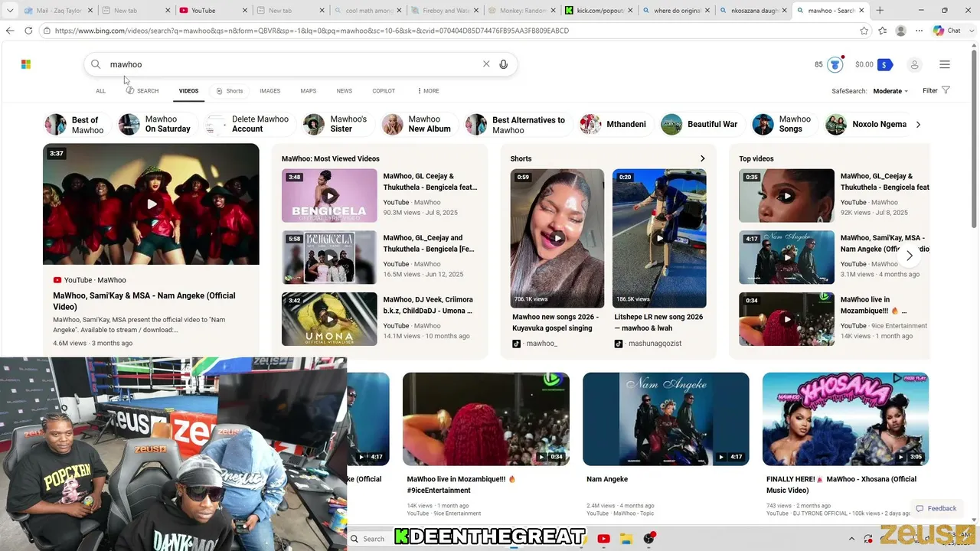Open MaWhoo, Sami'Kay & MSA title link

(x=144, y=301)
